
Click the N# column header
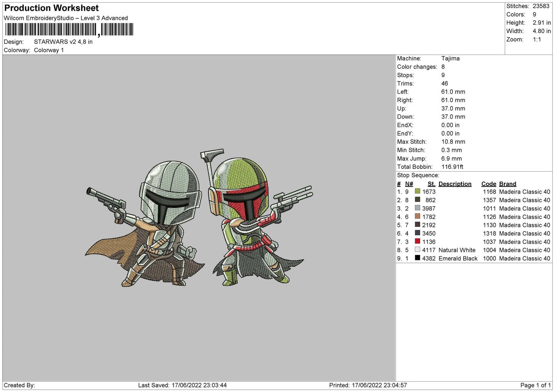(x=409, y=184)
